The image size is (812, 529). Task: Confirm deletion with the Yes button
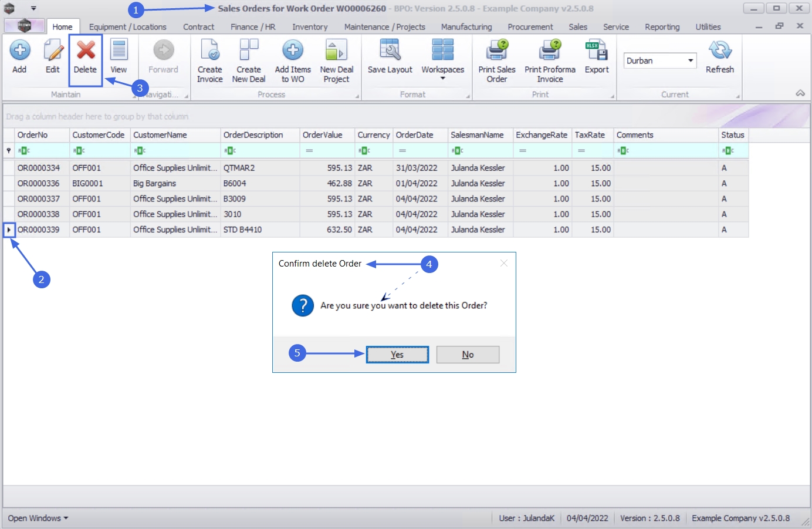pos(397,355)
